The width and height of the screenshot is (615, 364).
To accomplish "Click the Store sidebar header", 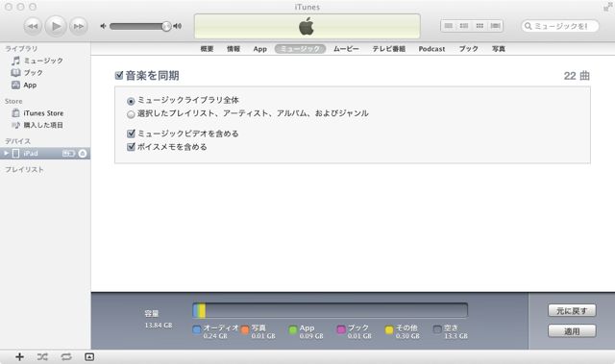I will click(13, 101).
